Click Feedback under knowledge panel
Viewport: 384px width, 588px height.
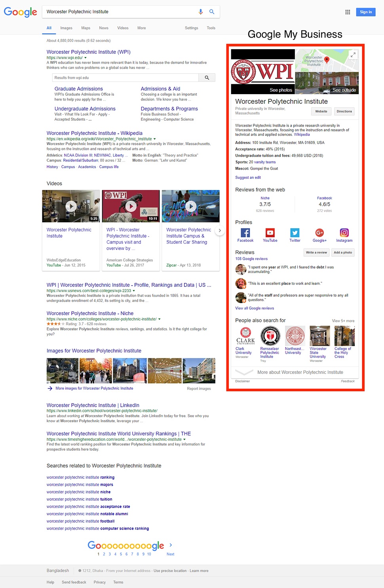tap(348, 381)
